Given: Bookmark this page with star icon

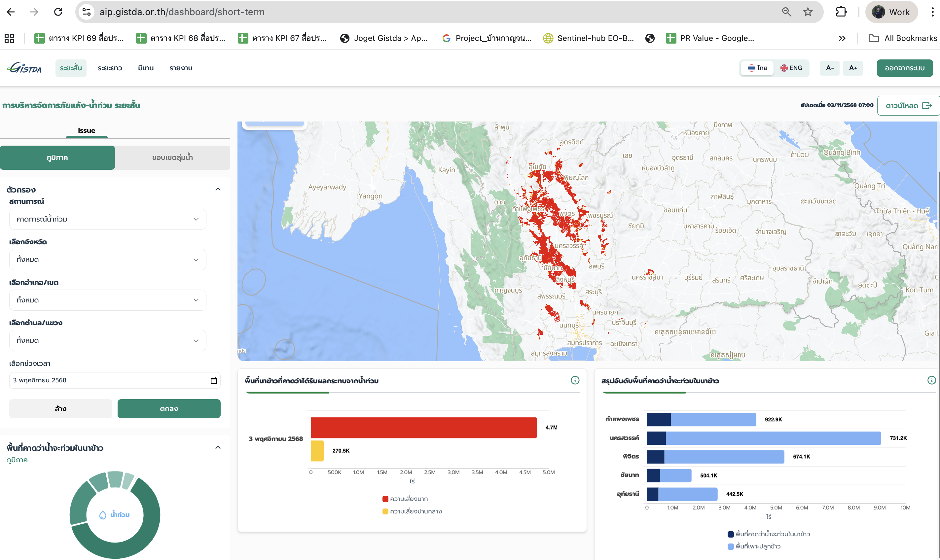Looking at the screenshot, I should click(808, 12).
